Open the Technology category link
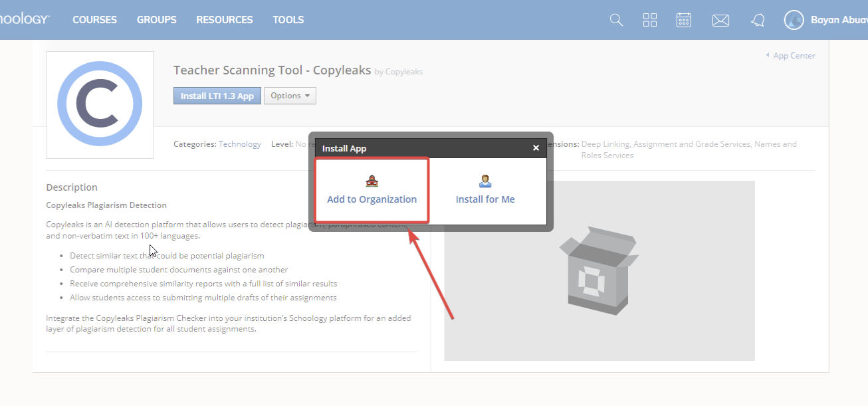Image resolution: width=868 pixels, height=406 pixels. (240, 144)
